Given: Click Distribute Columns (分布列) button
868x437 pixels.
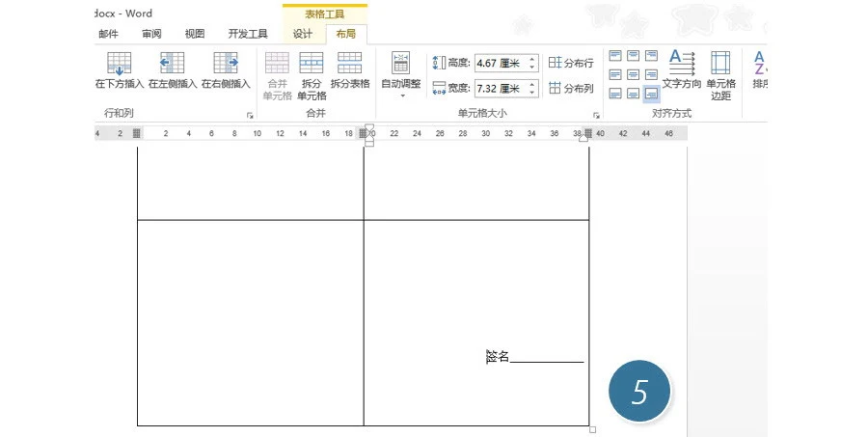Looking at the screenshot, I should click(x=570, y=89).
